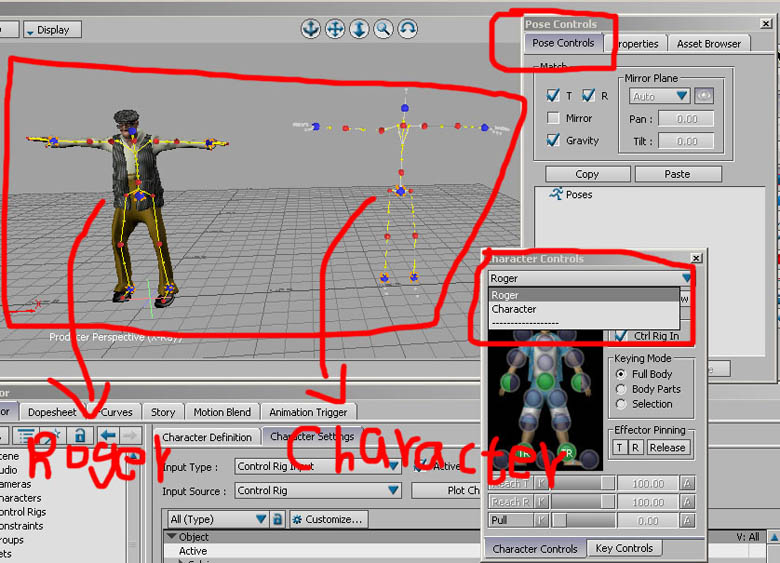The height and width of the screenshot is (563, 780).
Task: Select the roll camera tool
Action: coord(407,29)
